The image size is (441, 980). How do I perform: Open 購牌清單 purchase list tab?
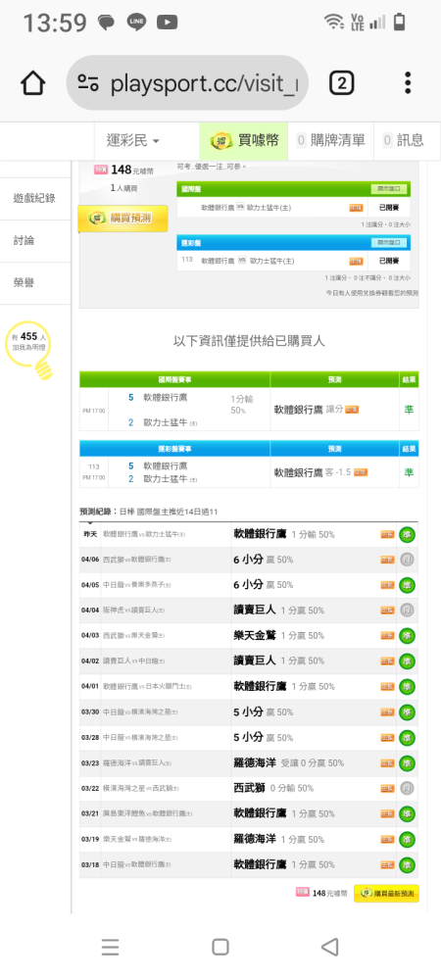(330, 140)
